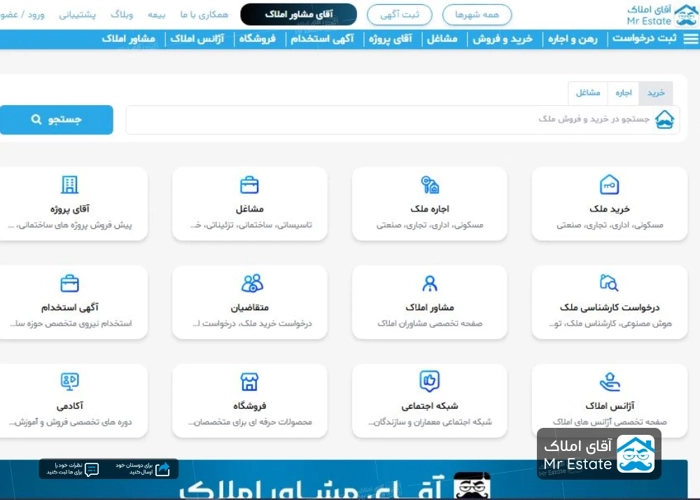This screenshot has width=700, height=500.
Task: Select the مشاغل search tab
Action: pos(588,93)
